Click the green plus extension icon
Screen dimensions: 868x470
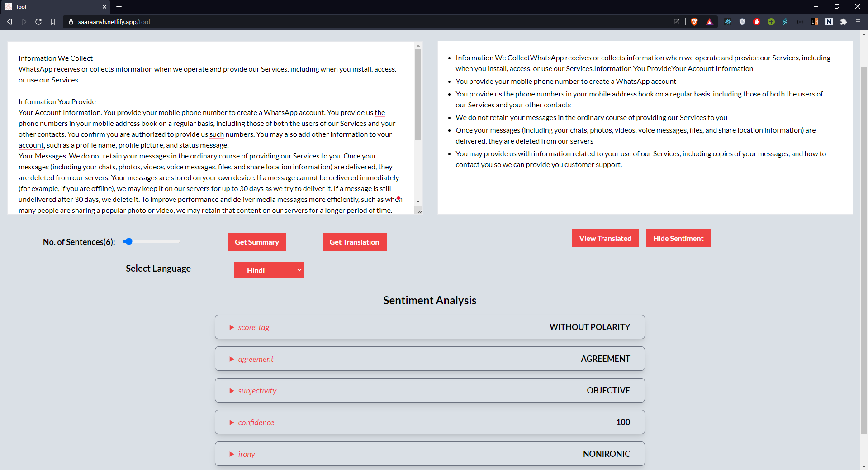(771, 22)
